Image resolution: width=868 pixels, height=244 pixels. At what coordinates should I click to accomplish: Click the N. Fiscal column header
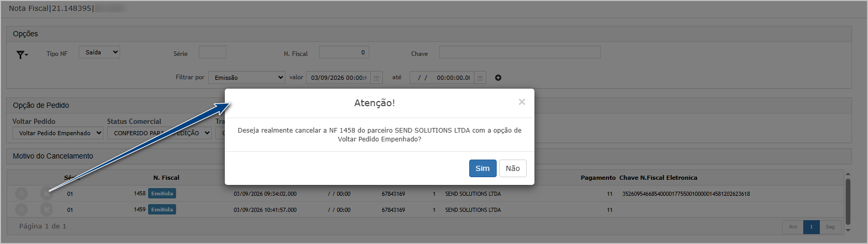[166, 178]
